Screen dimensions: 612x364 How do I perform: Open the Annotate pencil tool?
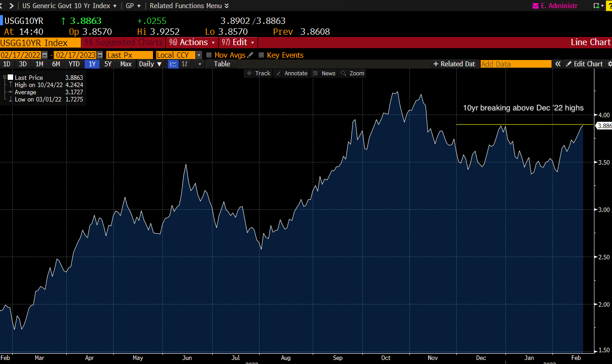point(292,73)
